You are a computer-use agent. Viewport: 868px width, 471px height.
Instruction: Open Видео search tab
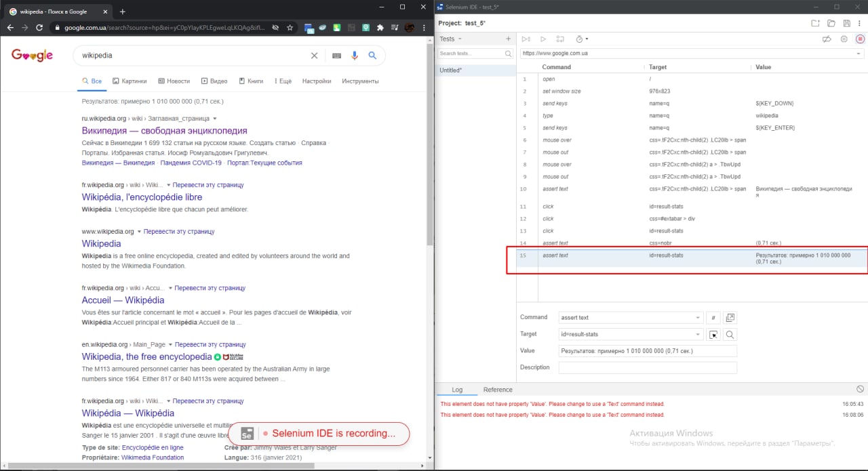[214, 81]
